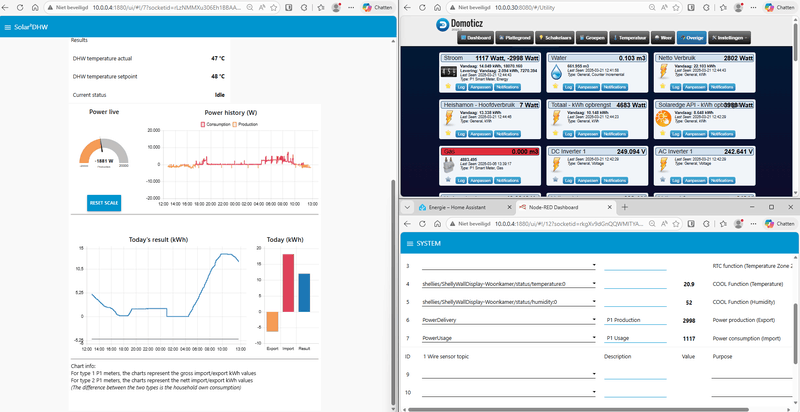Open a new browser tab with plus
Viewport: 800px width, 412px height.
pos(625,208)
